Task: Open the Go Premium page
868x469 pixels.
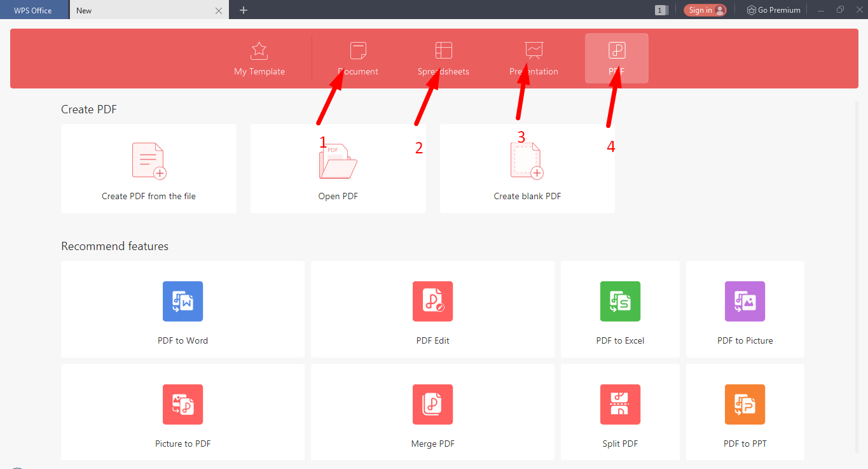Action: click(x=773, y=10)
